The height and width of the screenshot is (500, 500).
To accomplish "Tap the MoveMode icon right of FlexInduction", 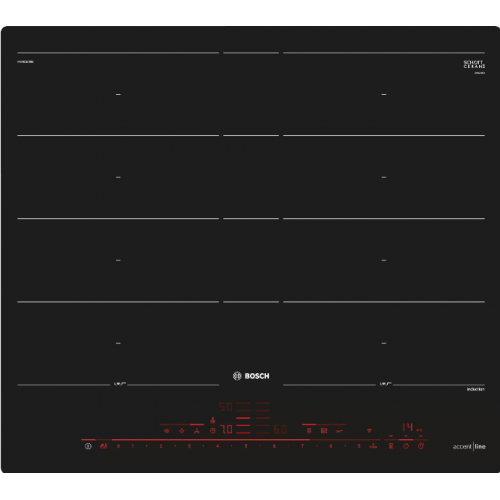I will 324,431.
